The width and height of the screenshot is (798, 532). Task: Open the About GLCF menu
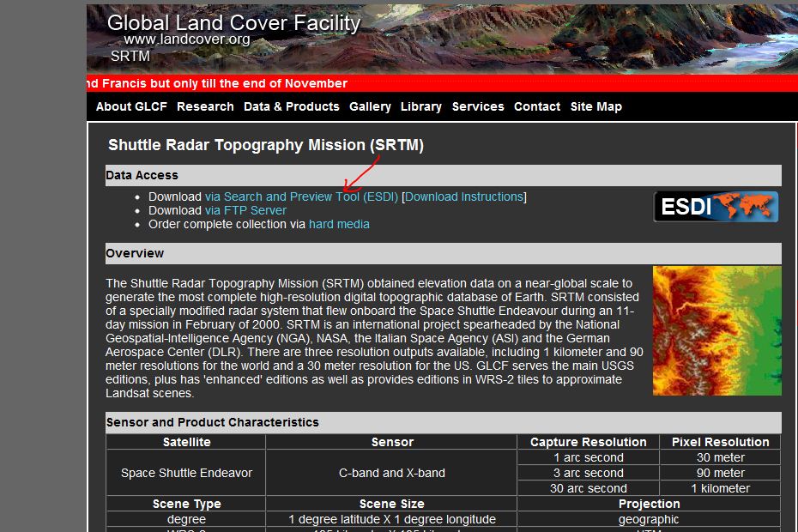click(x=131, y=106)
